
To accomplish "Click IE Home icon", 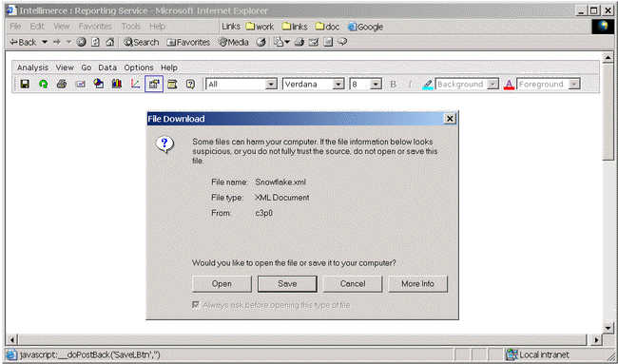I will [x=110, y=42].
